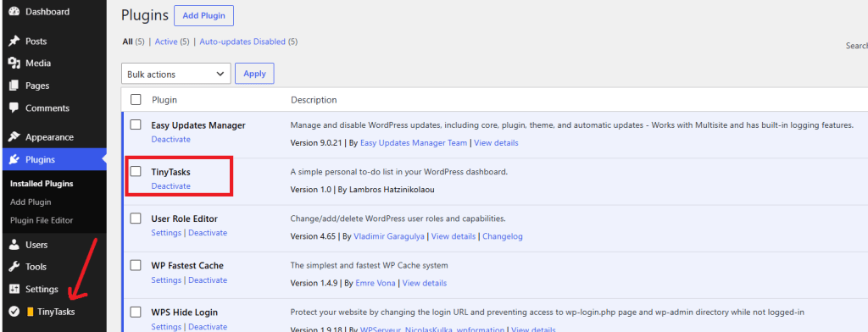Open the Bulk actions dropdown
Viewport: 868px width, 332px height.
176,74
